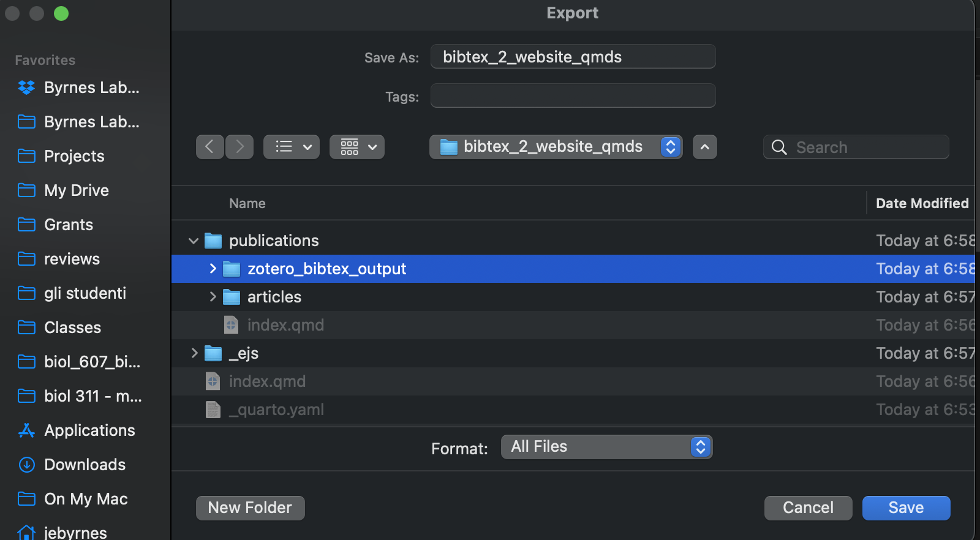This screenshot has height=540, width=980.
Task: Sort by the Date Modified column header
Action: (922, 203)
